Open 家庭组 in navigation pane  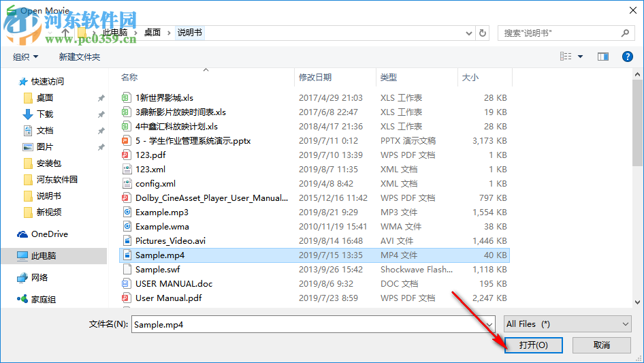point(37,299)
